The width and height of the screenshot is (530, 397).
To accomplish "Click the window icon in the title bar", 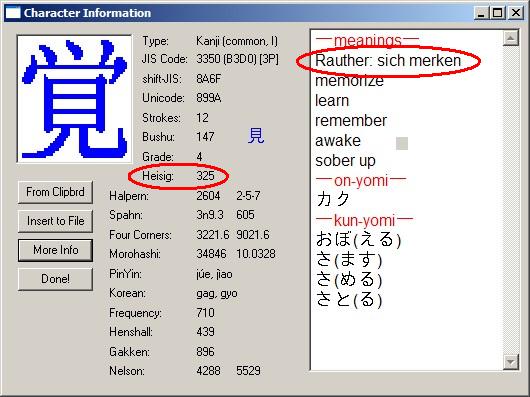I will pos(13,13).
